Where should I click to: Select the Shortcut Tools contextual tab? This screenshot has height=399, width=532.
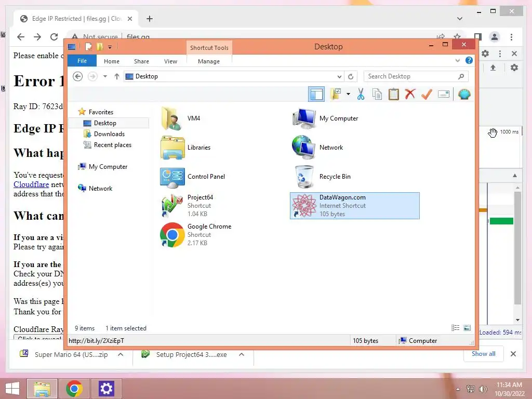[x=209, y=48]
